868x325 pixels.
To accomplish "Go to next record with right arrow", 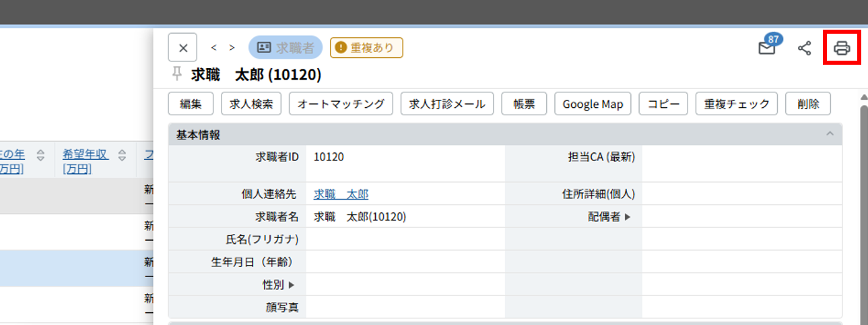I will coord(232,48).
